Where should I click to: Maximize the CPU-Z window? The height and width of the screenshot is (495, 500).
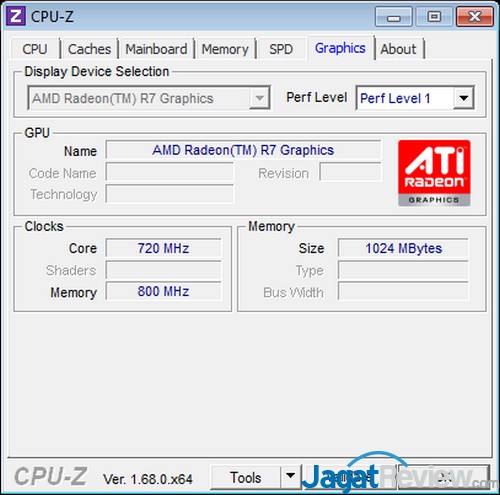point(434,17)
